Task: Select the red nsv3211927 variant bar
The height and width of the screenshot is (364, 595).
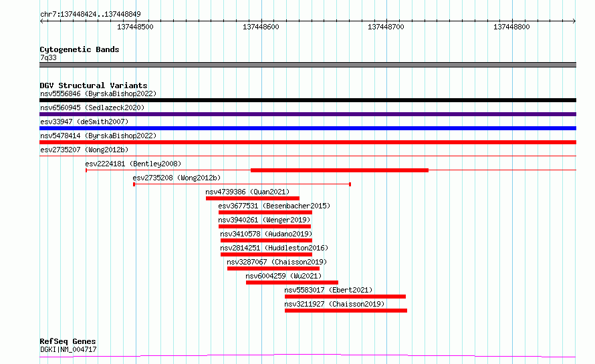Action: tap(346, 311)
